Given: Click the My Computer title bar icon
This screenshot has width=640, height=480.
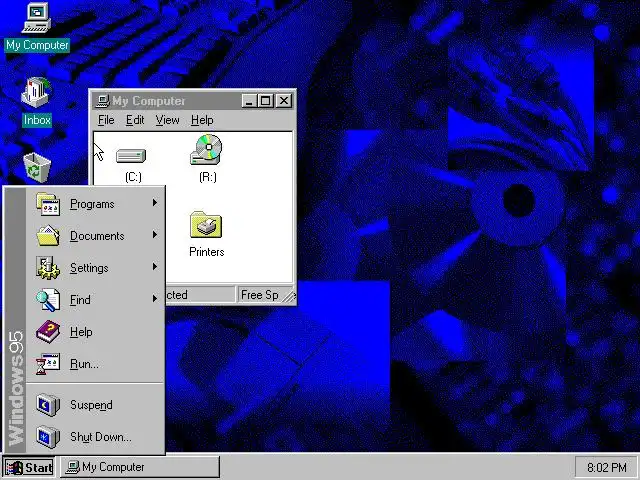Looking at the screenshot, I should click(x=102, y=100).
